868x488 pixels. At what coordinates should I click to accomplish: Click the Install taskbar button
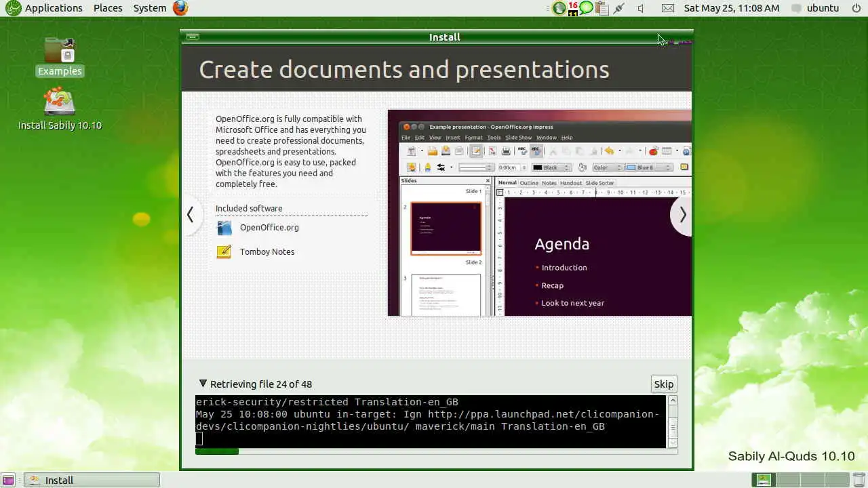point(92,480)
